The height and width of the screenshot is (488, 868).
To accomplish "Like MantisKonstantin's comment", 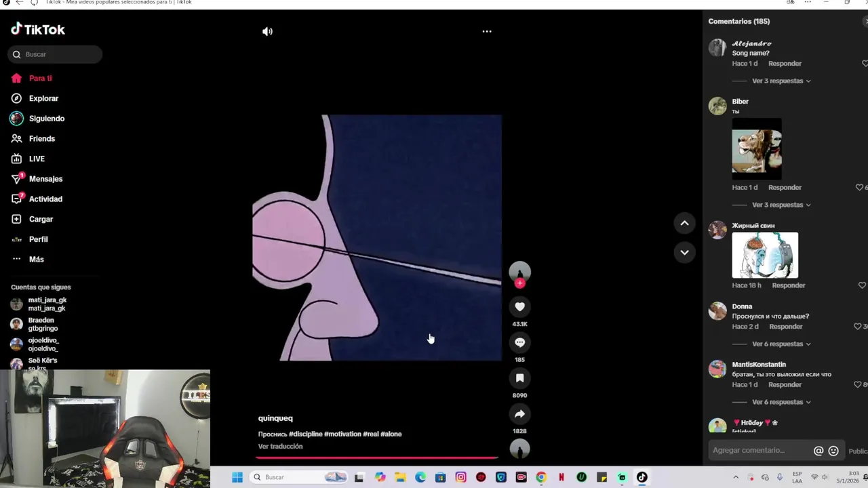I will [x=858, y=384].
